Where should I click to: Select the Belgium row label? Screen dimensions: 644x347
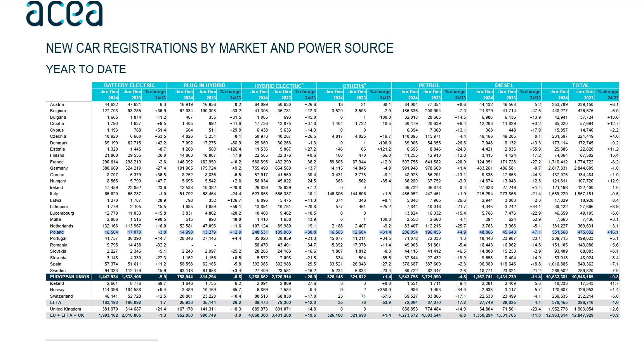[x=58, y=111]
